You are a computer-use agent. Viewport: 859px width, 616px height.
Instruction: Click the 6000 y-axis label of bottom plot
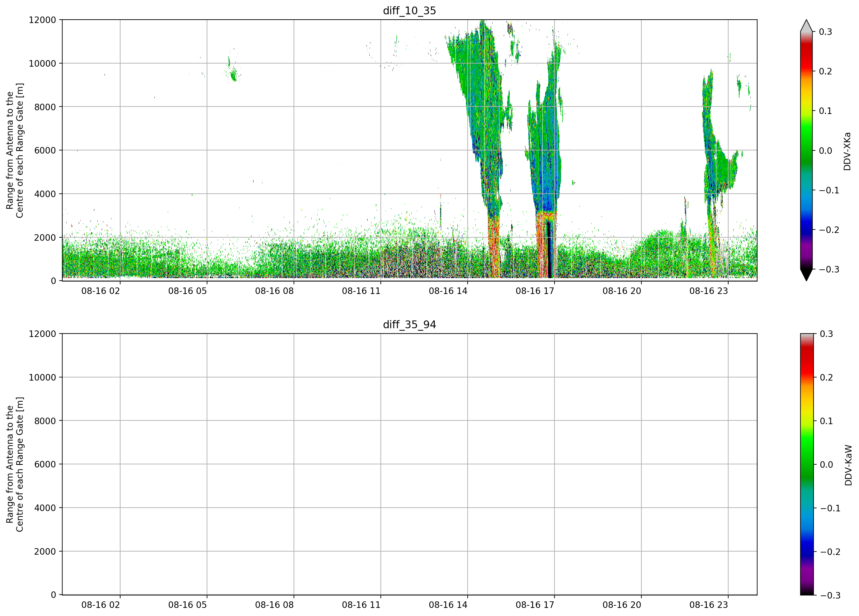pos(45,464)
